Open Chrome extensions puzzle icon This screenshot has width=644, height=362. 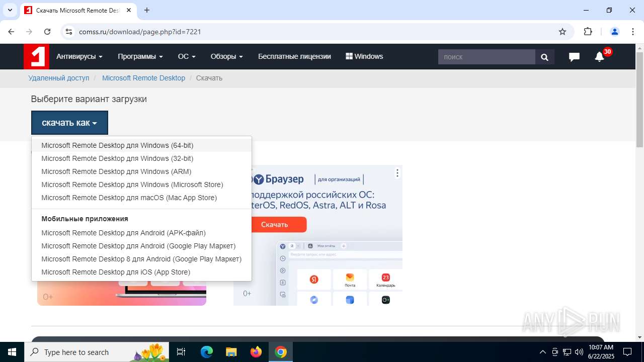click(588, 32)
